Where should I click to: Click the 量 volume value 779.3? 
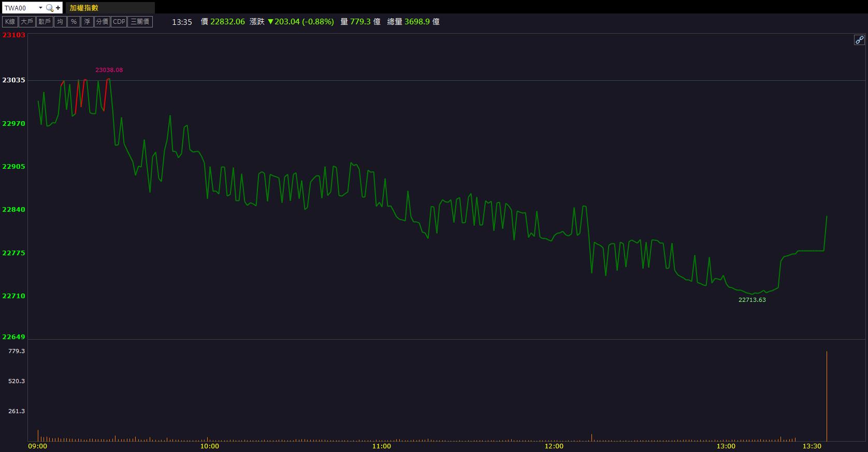[x=360, y=22]
